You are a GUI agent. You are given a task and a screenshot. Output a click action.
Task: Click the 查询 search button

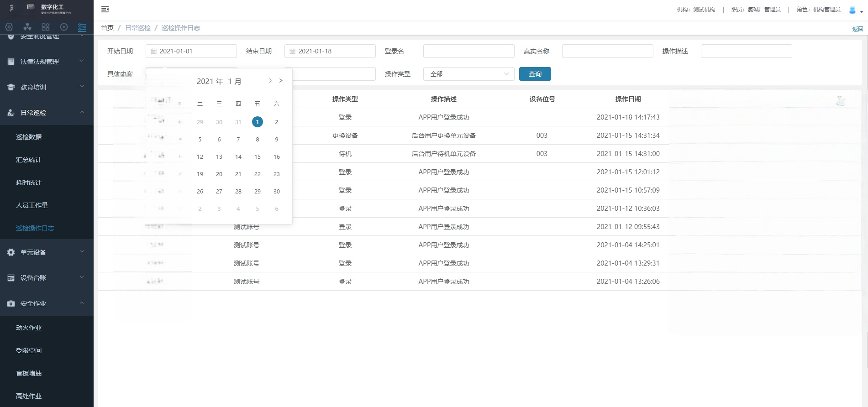[x=535, y=74]
